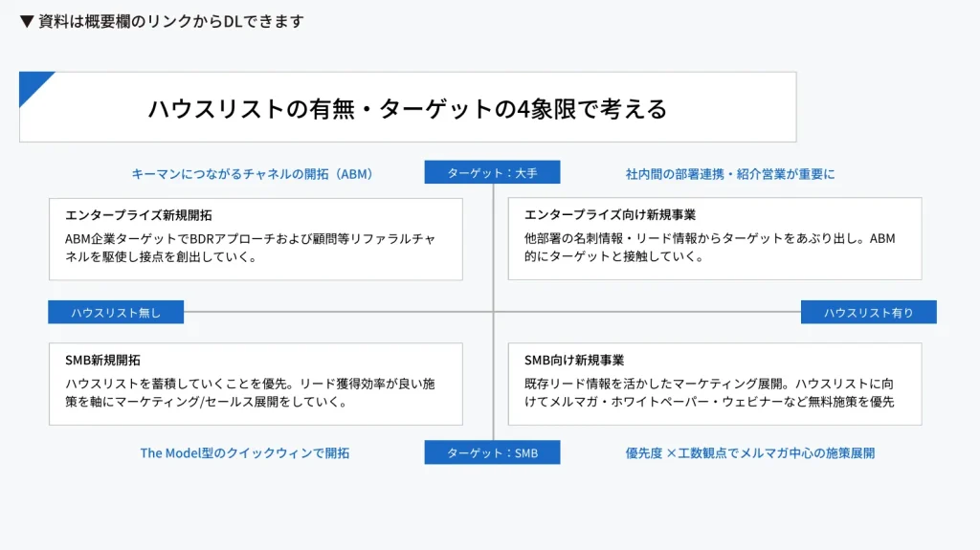Click the エンタープライズ新規開拓 heading

click(139, 215)
